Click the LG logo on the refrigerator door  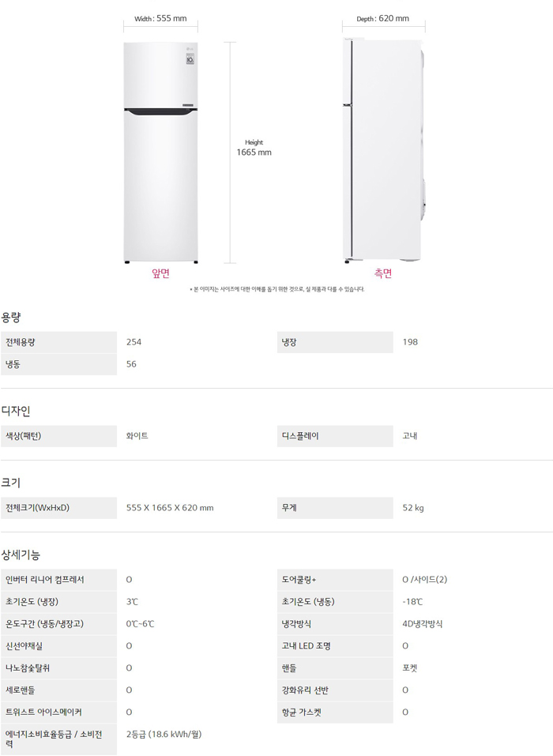point(190,52)
